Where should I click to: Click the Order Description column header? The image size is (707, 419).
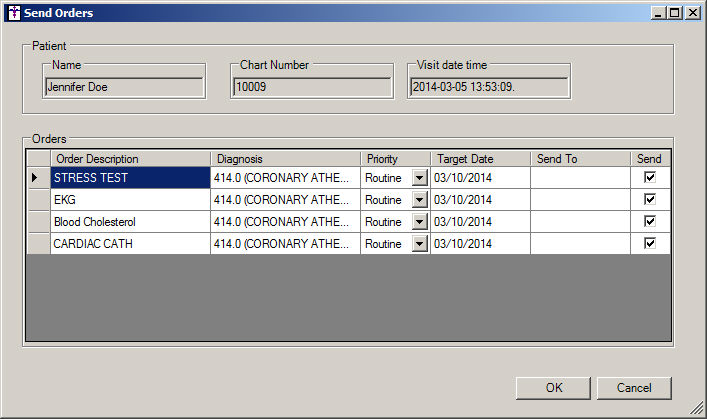click(x=130, y=159)
